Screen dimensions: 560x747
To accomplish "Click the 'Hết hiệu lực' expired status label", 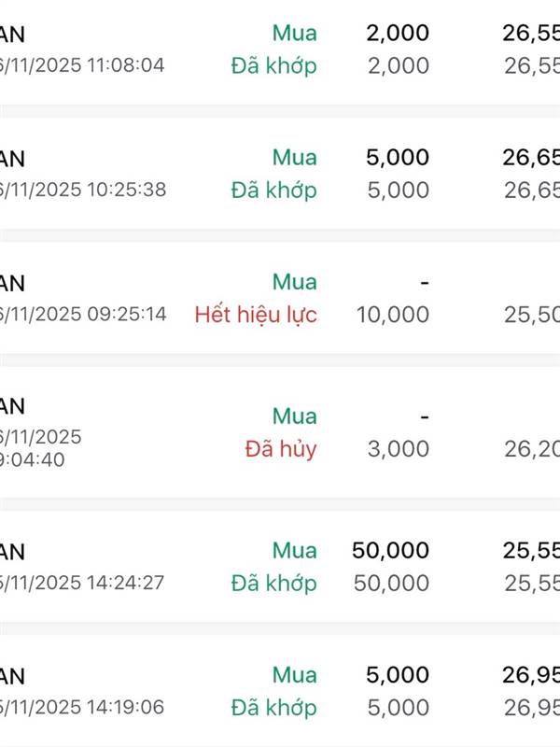I will click(x=256, y=314).
